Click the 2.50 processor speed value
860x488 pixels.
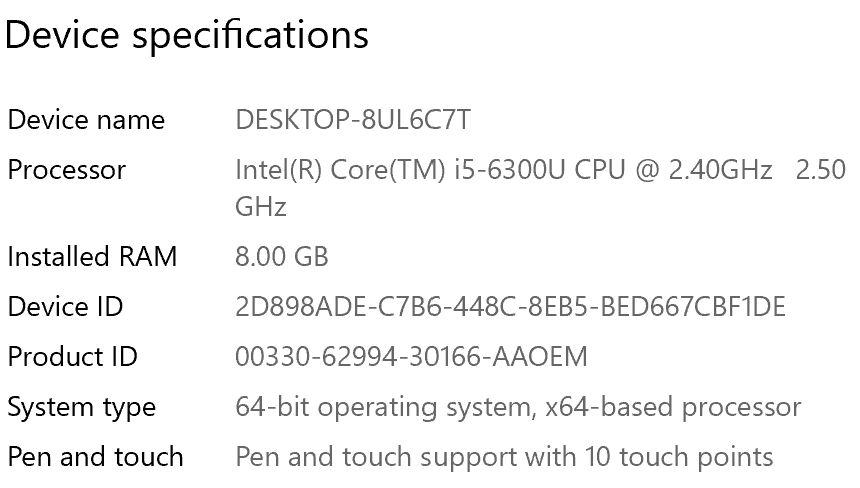point(820,170)
